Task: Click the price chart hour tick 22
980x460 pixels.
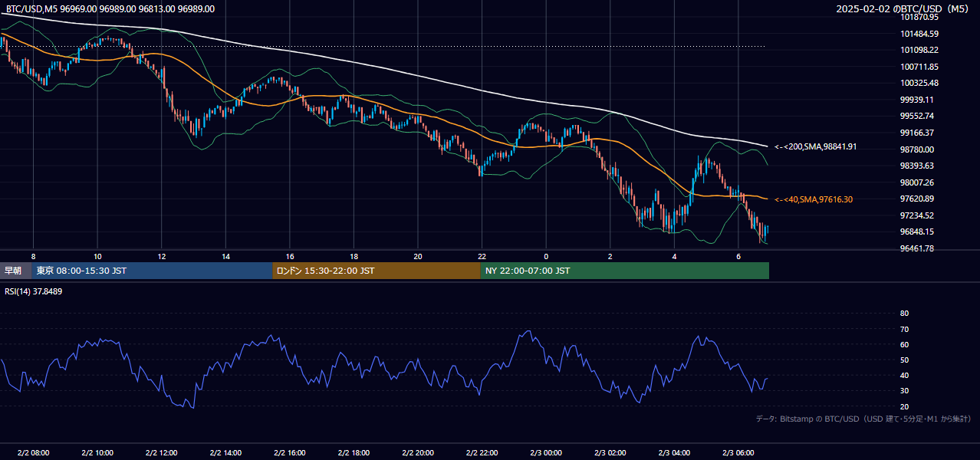Action: coord(482,256)
